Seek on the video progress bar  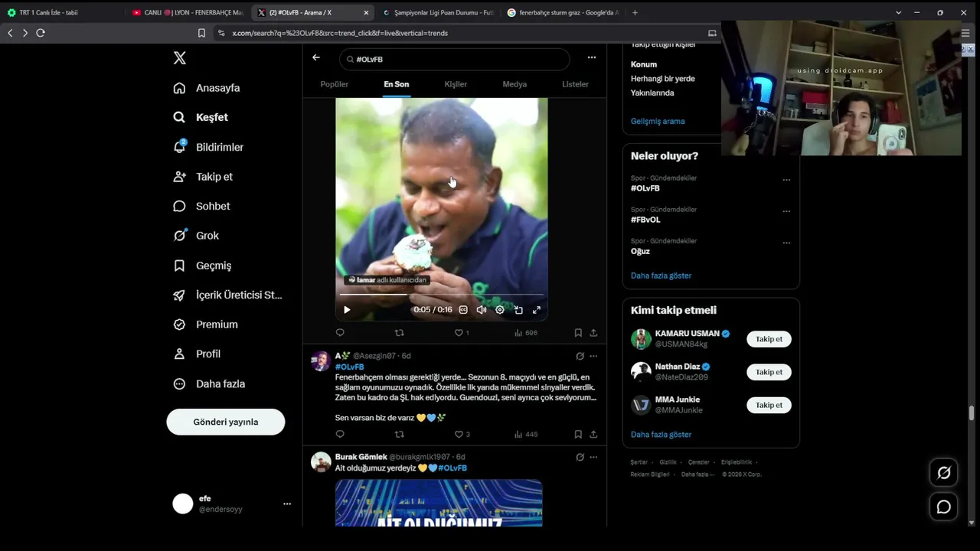(x=442, y=295)
